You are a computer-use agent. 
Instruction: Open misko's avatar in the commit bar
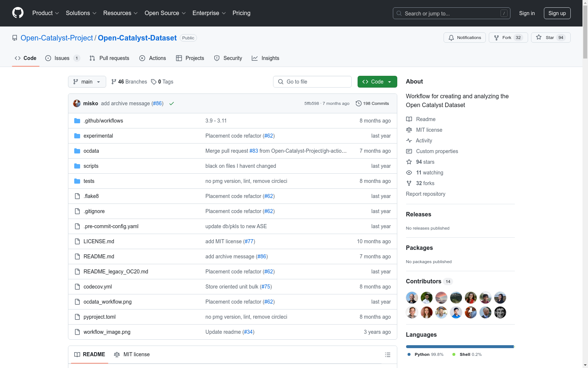click(77, 103)
